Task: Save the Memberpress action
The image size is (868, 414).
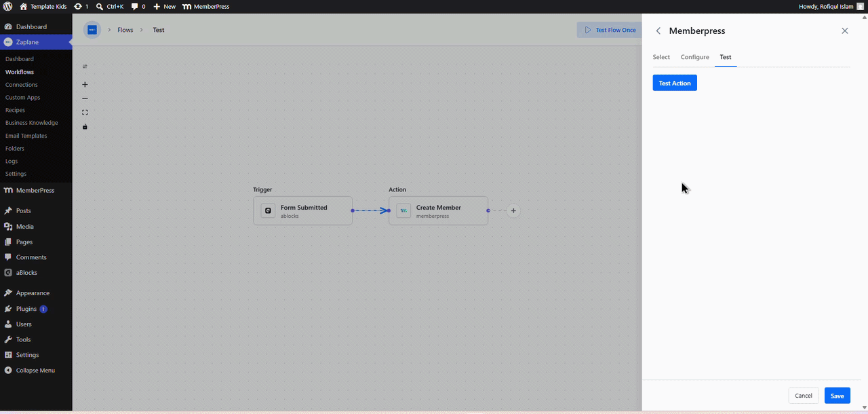Action: click(837, 396)
